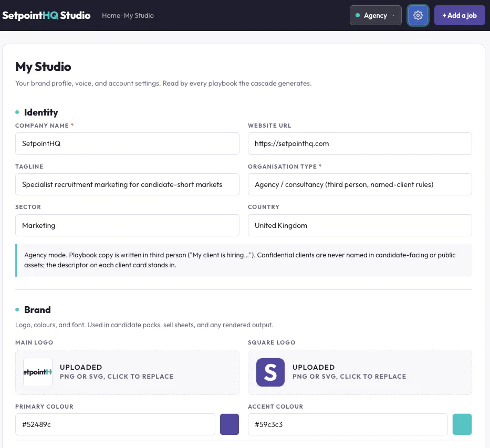Click My Studio breadcrumb
The image size is (490, 448).
(139, 16)
